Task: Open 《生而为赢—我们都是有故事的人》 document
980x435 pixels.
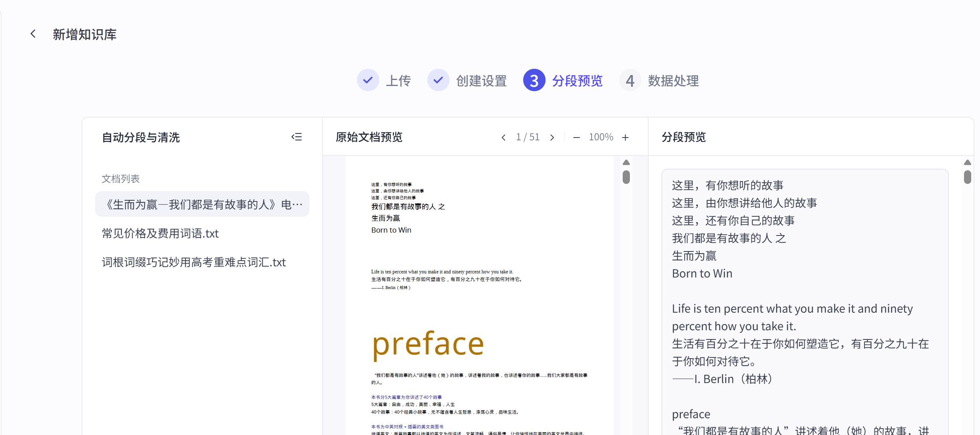Action: [202, 204]
